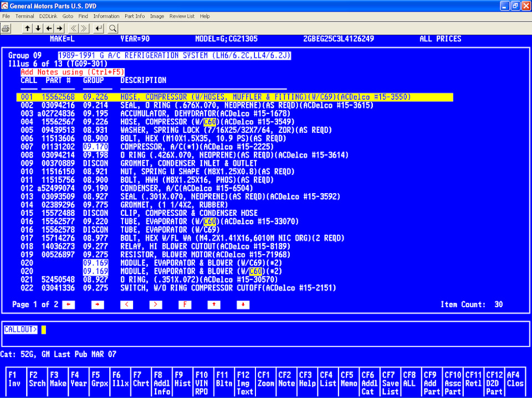Open the Help menu
Viewport: 532px width, 398px height.
(x=204, y=16)
